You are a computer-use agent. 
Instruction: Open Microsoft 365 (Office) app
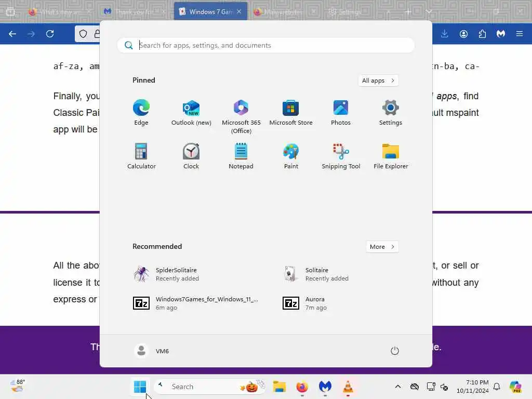click(x=241, y=117)
